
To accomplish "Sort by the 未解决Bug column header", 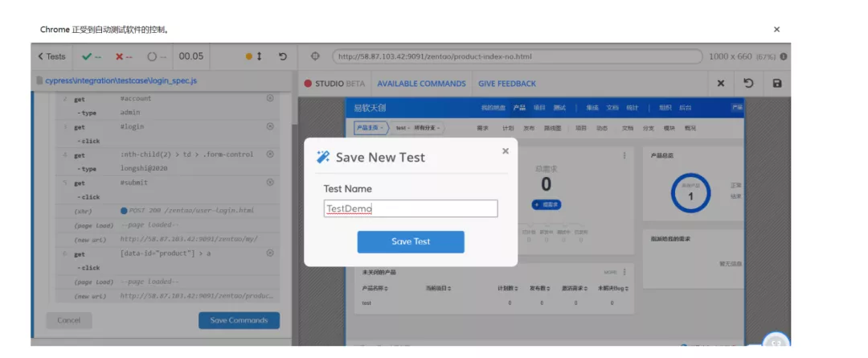I will tap(613, 288).
